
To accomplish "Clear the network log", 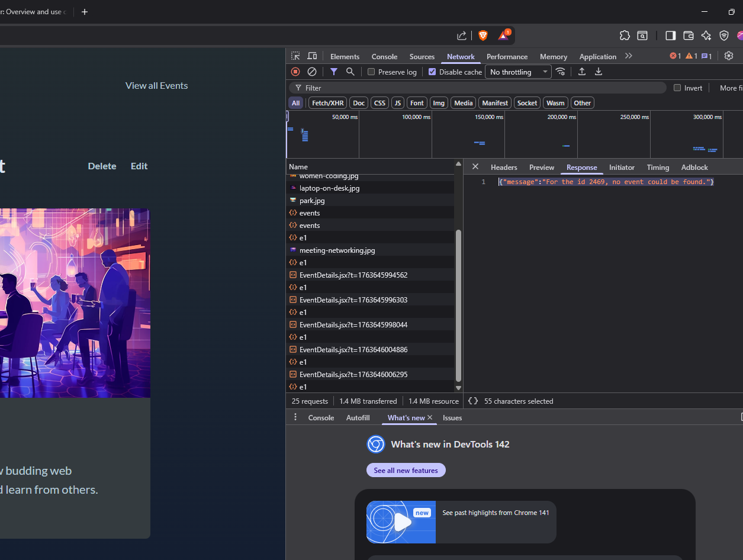I will click(x=312, y=72).
